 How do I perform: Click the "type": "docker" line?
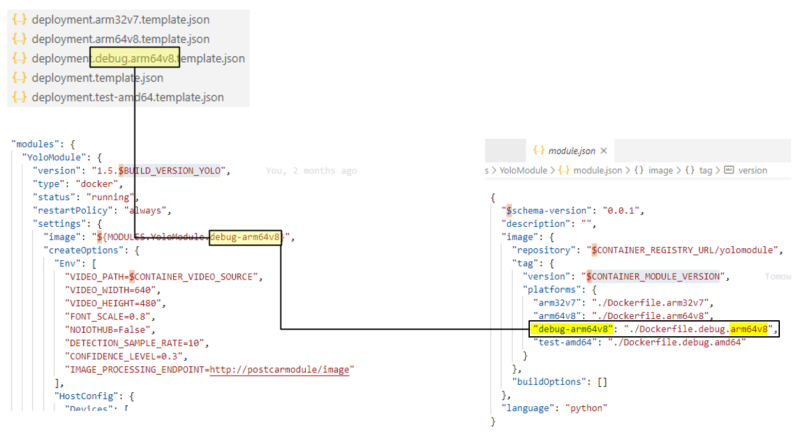(x=77, y=184)
